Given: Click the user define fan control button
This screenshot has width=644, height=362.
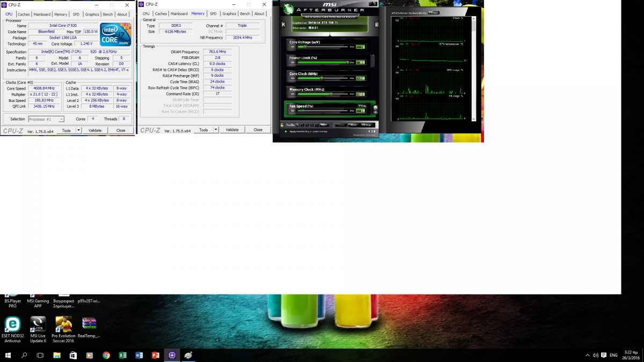Looking at the screenshot, I should pyautogui.click(x=375, y=109).
